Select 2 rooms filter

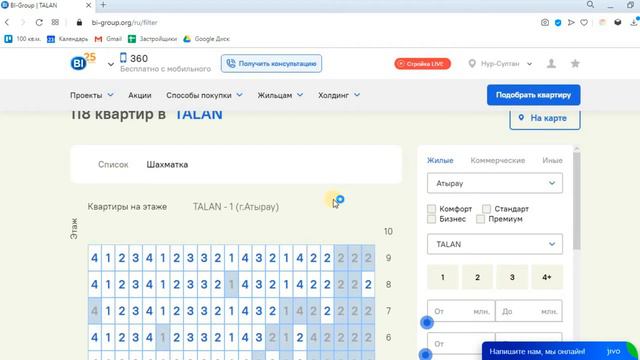(477, 277)
